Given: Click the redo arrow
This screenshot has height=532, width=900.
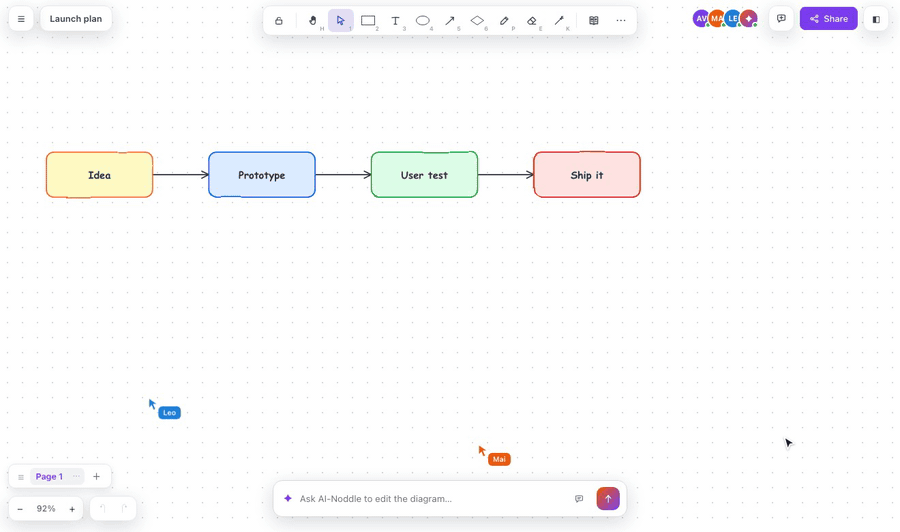Looking at the screenshot, I should click(x=124, y=508).
